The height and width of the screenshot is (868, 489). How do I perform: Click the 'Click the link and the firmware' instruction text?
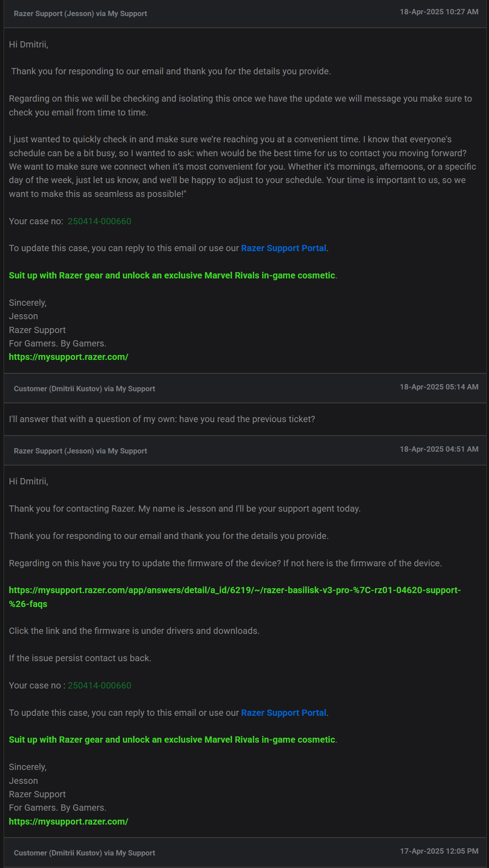[x=134, y=631]
